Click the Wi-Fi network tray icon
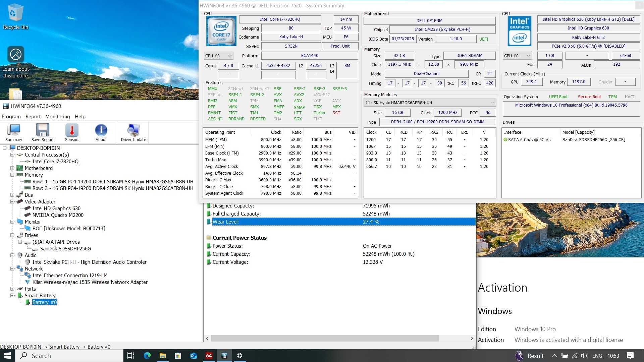The image size is (644, 362). (575, 356)
